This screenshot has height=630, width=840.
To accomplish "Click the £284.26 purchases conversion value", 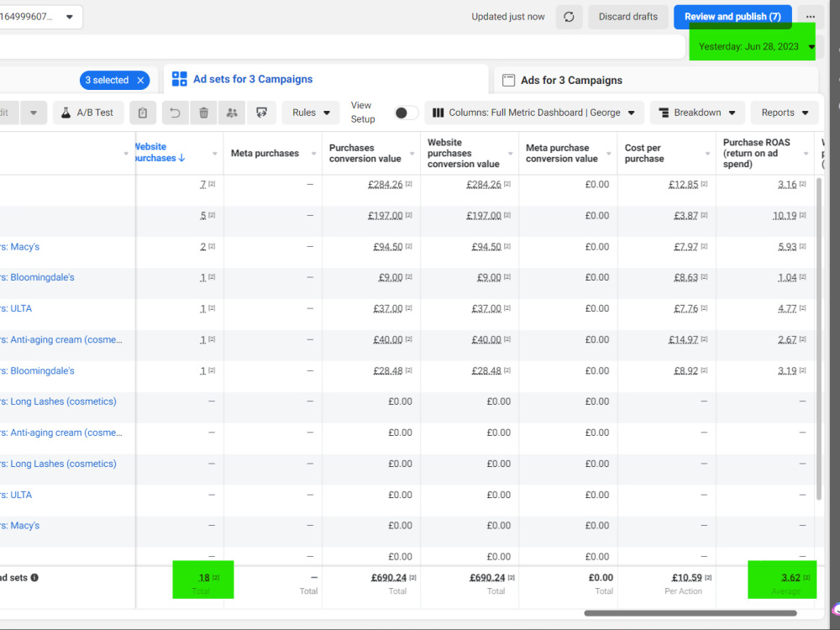I will [x=386, y=185].
